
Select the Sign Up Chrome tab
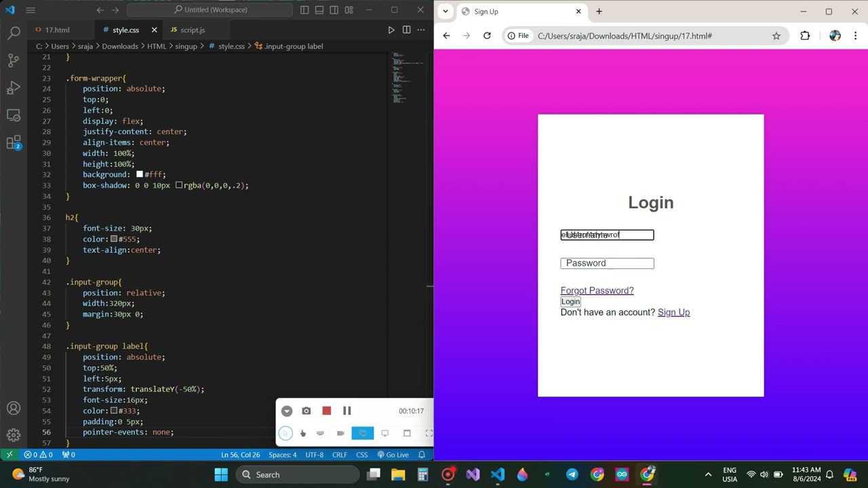pyautogui.click(x=521, y=12)
